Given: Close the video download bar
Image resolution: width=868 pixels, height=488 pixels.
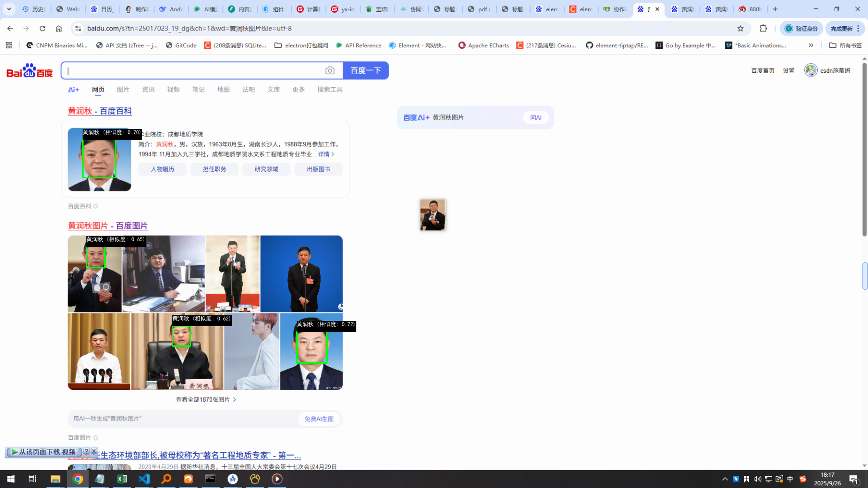Looking at the screenshot, I should coord(94,451).
